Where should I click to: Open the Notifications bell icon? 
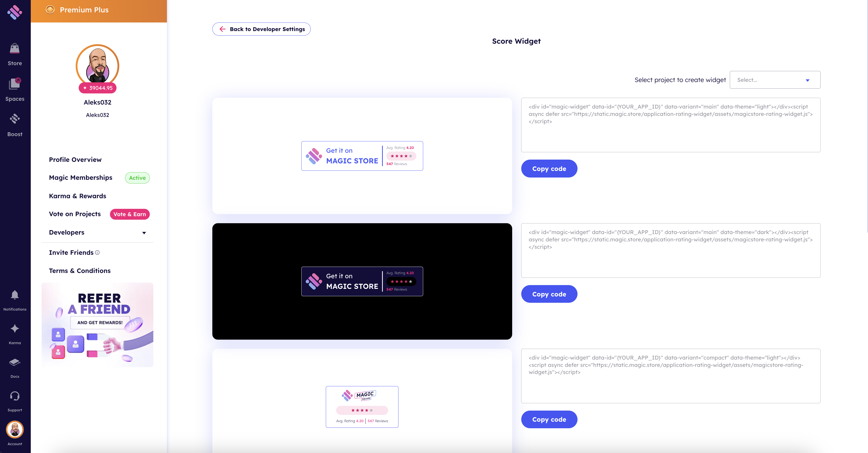(15, 295)
